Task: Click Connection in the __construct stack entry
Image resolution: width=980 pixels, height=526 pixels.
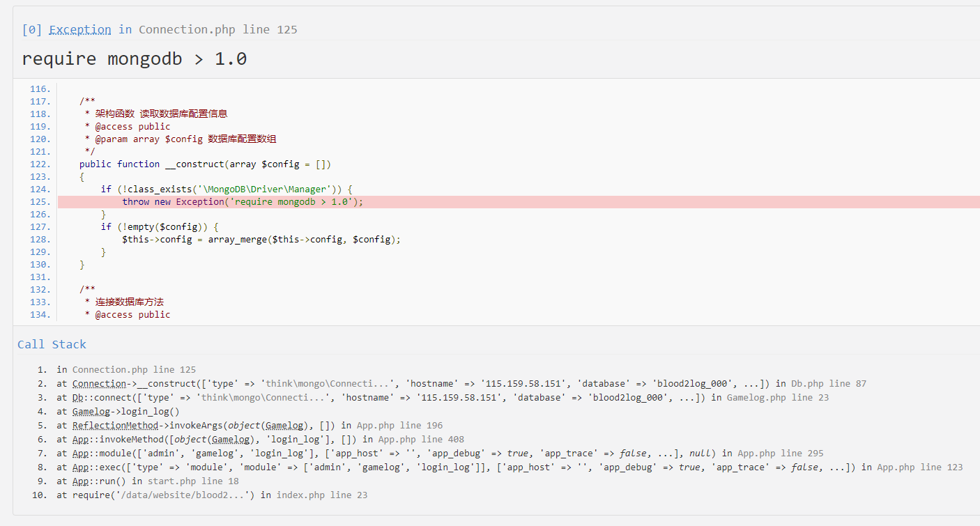Action: (99, 384)
